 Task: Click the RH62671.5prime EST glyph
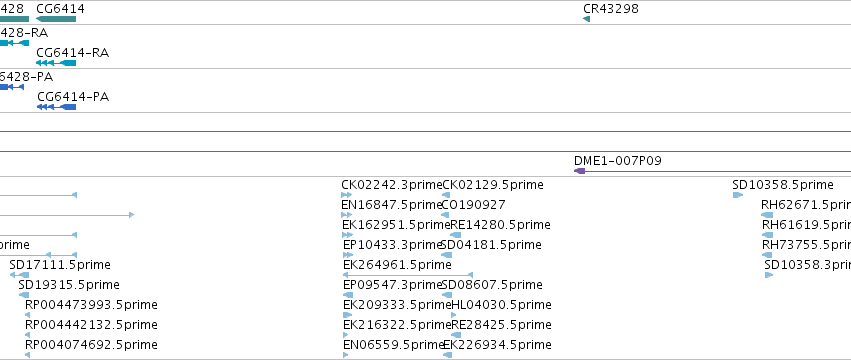pyautogui.click(x=767, y=215)
